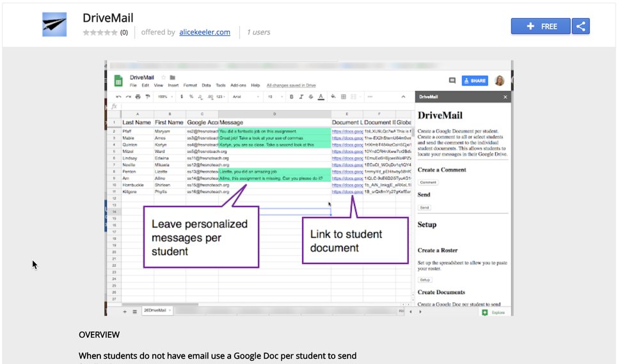This screenshot has width=620, height=364.
Task: Click the 'Hornbuckle' last name cell
Action: click(137, 185)
